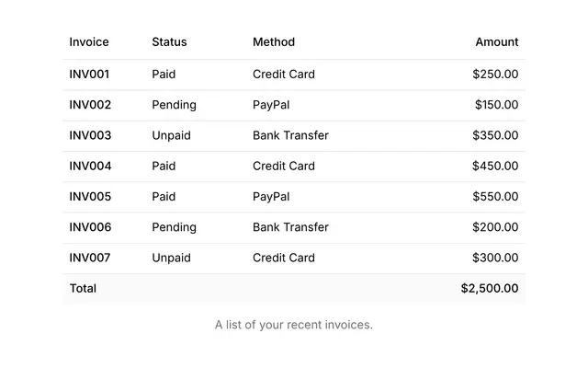This screenshot has width=588, height=368.
Task: Click the Total label in footer
Action: click(x=83, y=288)
